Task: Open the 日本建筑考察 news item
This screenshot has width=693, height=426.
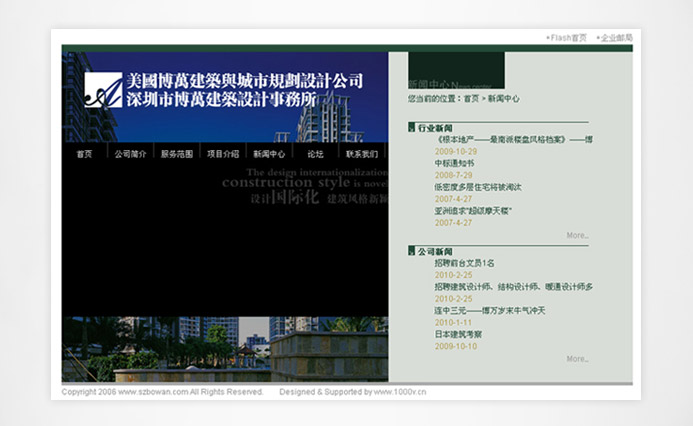Action: (458, 334)
